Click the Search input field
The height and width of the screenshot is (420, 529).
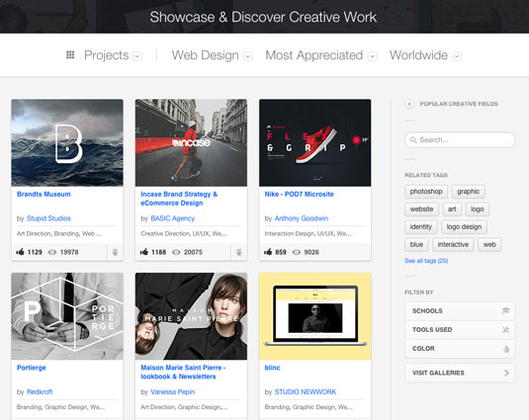click(x=460, y=139)
